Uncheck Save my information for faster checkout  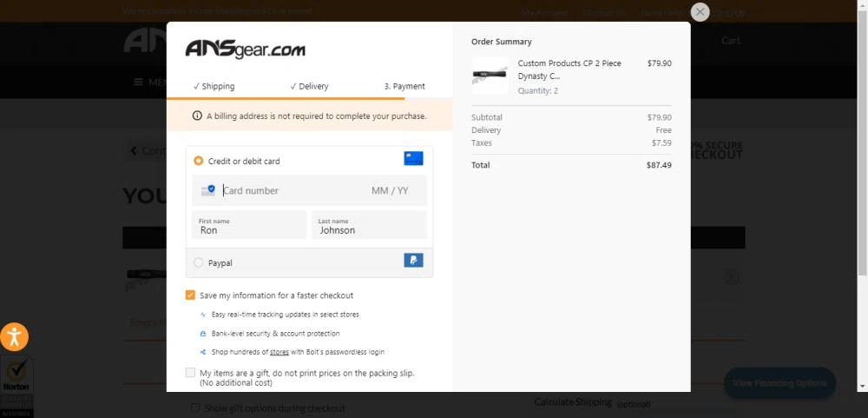tap(190, 295)
